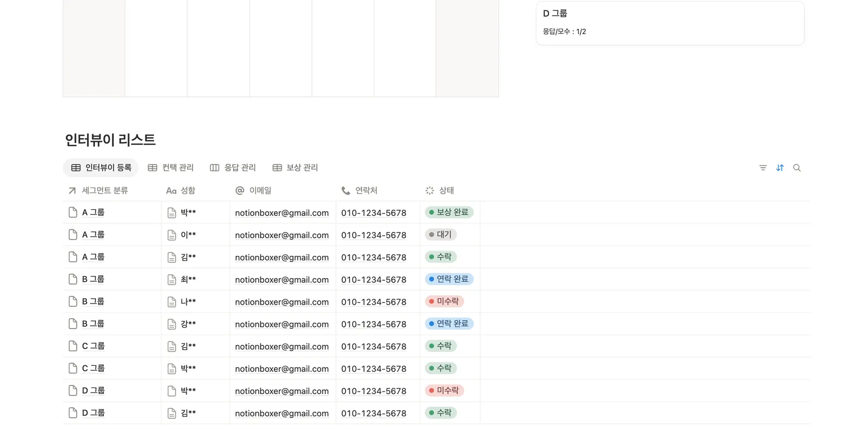The height and width of the screenshot is (432, 868).
Task: Click the email cell in the 나** row
Action: click(x=282, y=302)
